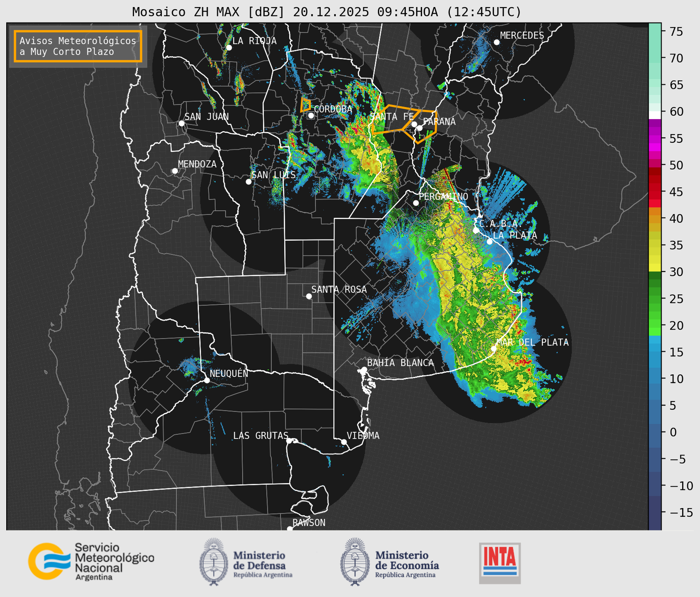This screenshot has width=700, height=597.
Task: Click the LA RIOJA label
Action: [x=254, y=41]
